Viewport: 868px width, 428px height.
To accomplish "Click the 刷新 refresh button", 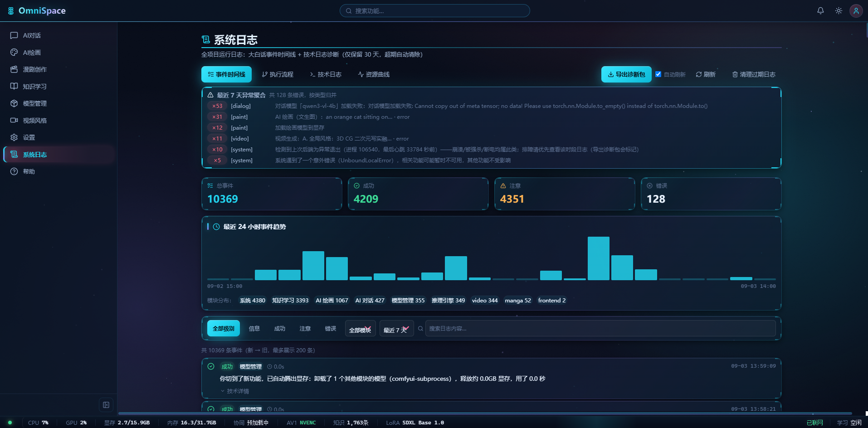I will click(706, 74).
